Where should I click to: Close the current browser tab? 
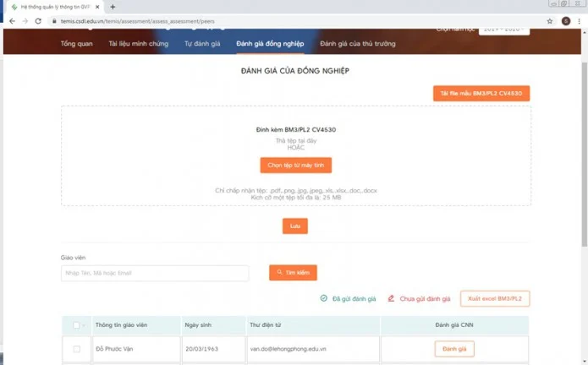(97, 7)
